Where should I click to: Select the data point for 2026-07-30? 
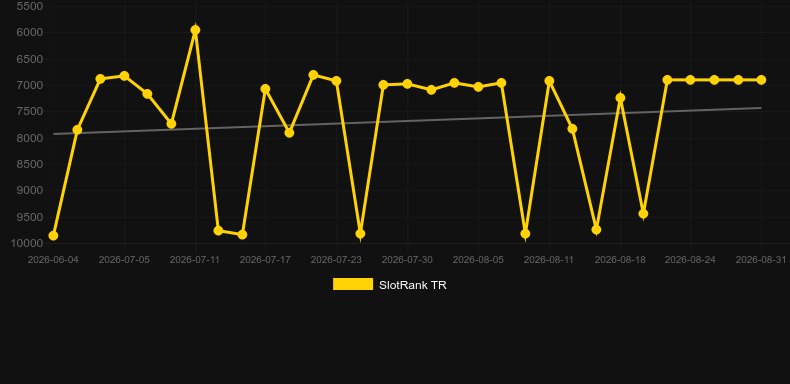click(407, 84)
